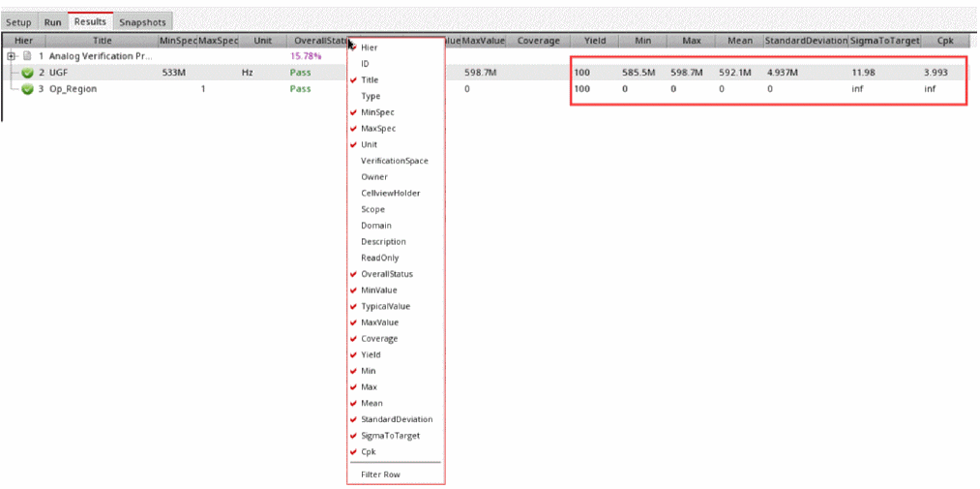The height and width of the screenshot is (489, 980).
Task: Enable the Owner column
Action: pyautogui.click(x=396, y=177)
